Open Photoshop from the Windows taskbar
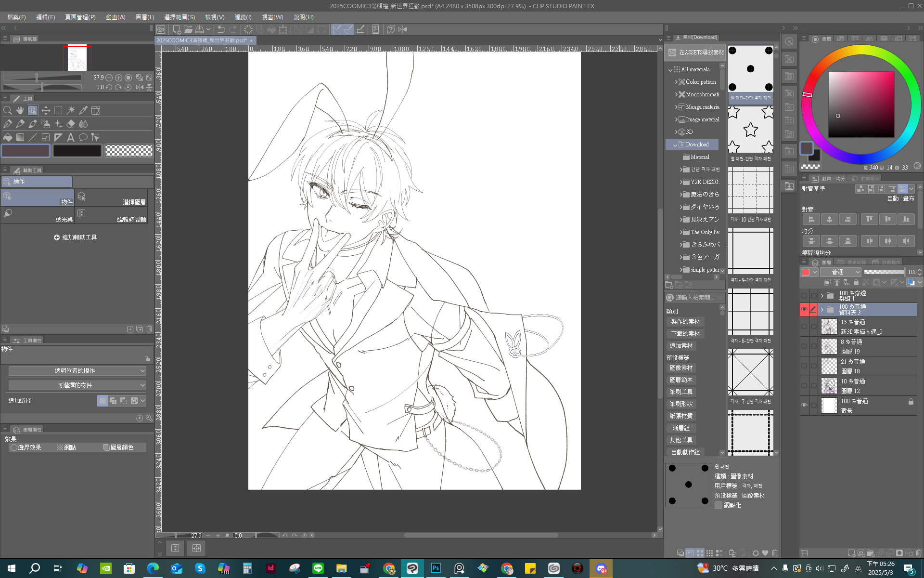 coord(436,568)
